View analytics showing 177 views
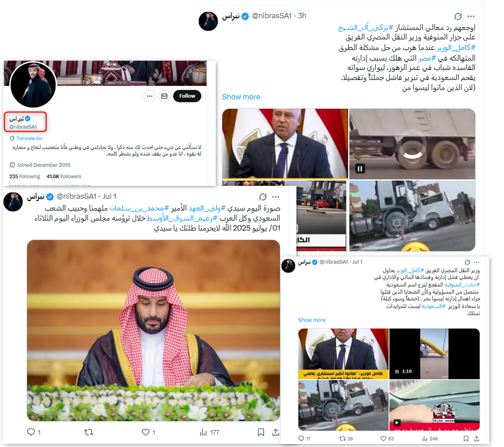 [x=209, y=432]
